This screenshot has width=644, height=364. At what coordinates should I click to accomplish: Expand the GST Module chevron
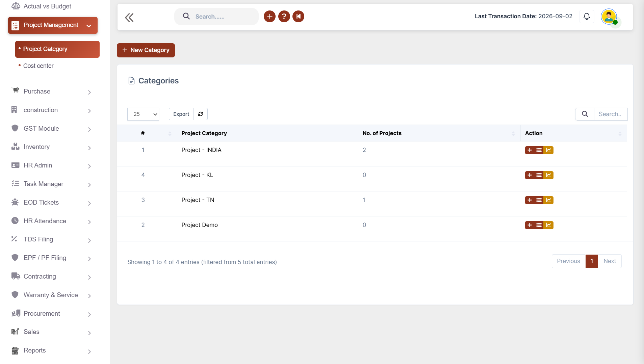click(x=89, y=129)
